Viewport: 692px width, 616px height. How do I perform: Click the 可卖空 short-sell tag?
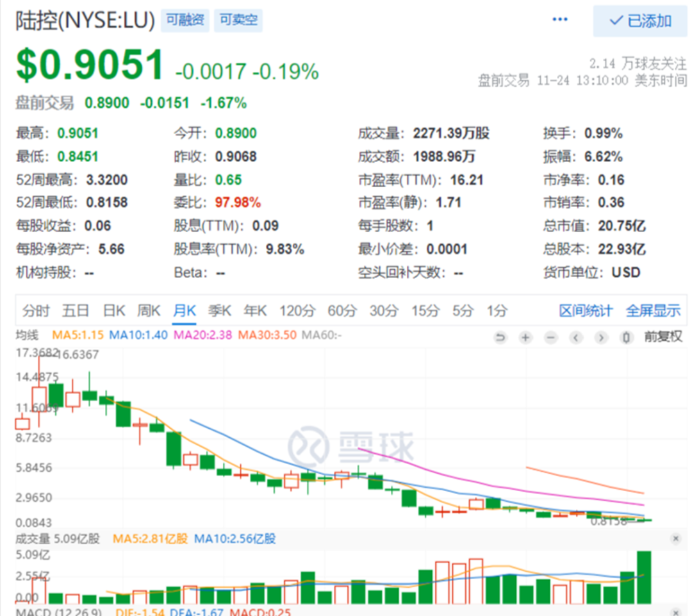click(x=238, y=20)
